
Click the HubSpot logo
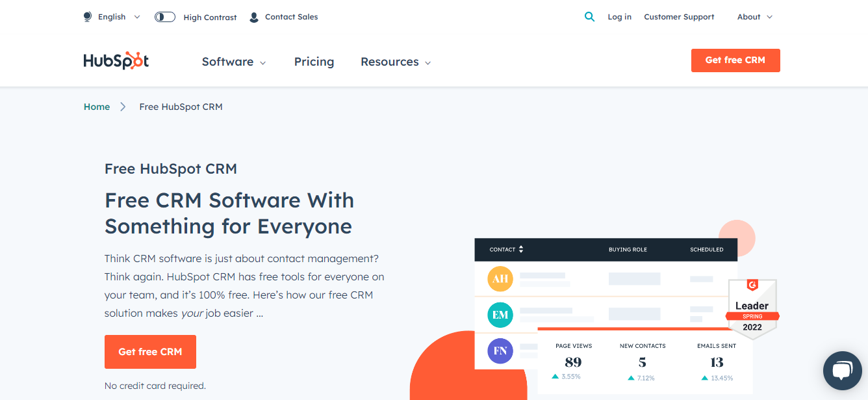(116, 61)
